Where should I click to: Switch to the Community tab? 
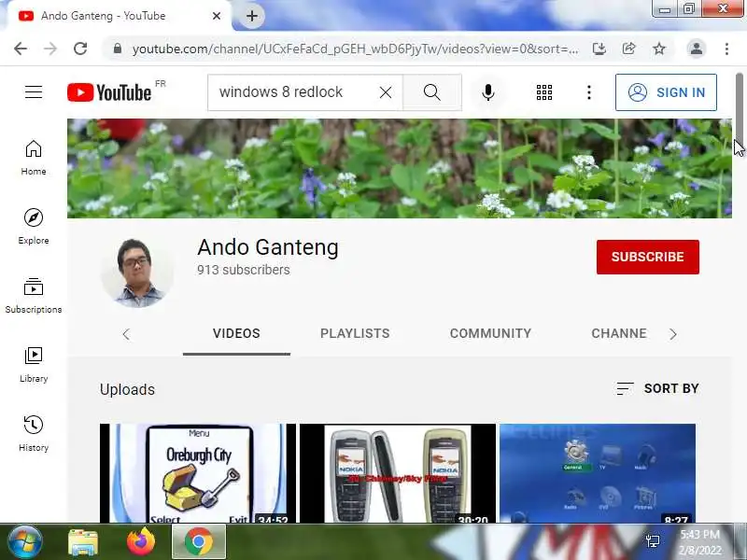[491, 334]
